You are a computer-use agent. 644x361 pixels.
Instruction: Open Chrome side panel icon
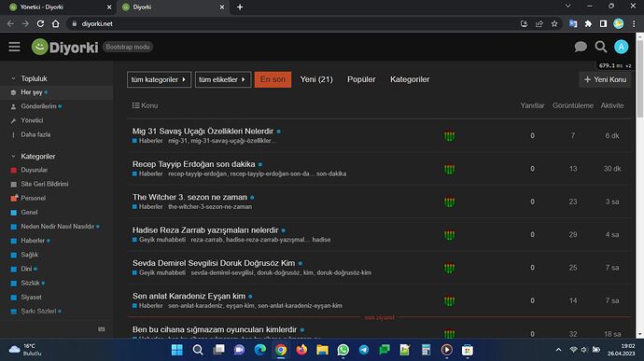[603, 24]
